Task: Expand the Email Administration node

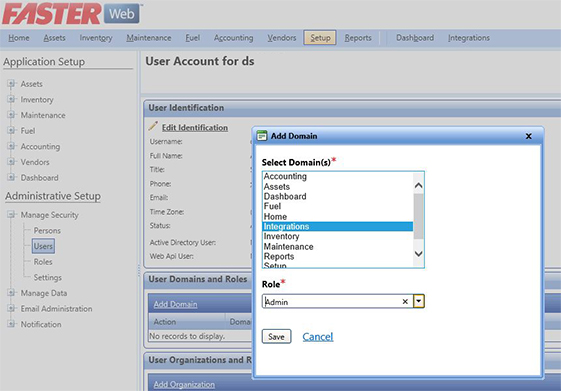Action: click(x=11, y=308)
